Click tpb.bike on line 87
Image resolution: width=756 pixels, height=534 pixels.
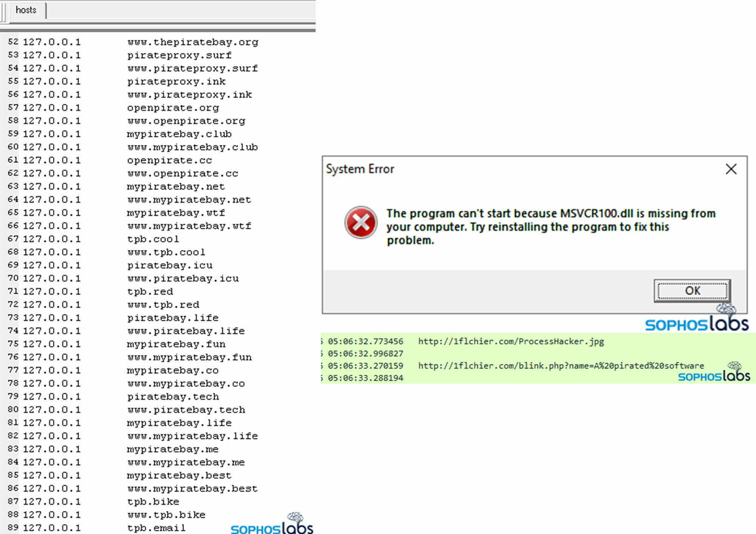pos(153,502)
